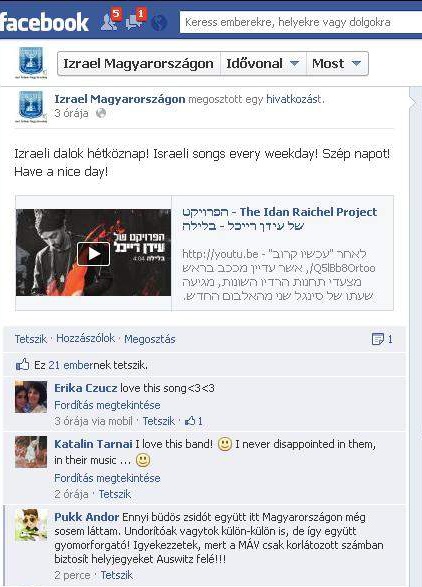Expand the Idővonal dropdown
The width and height of the screenshot is (422, 587).
[263, 64]
